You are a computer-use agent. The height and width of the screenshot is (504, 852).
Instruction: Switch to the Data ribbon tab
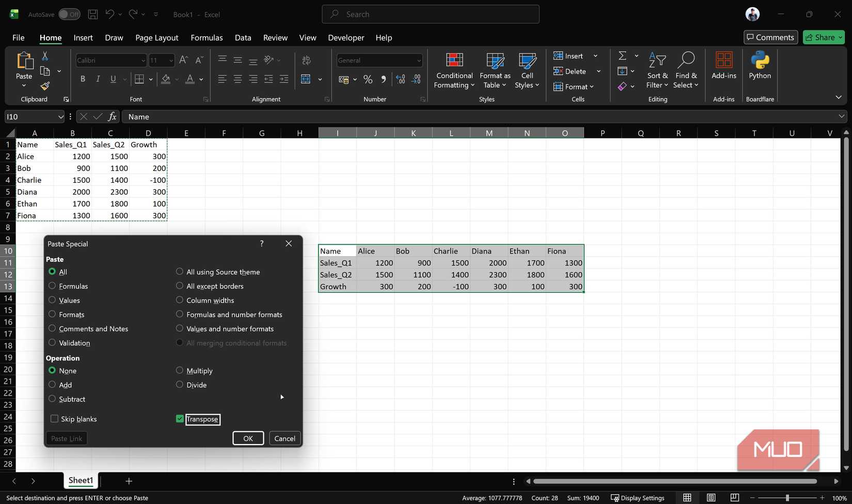click(x=243, y=38)
